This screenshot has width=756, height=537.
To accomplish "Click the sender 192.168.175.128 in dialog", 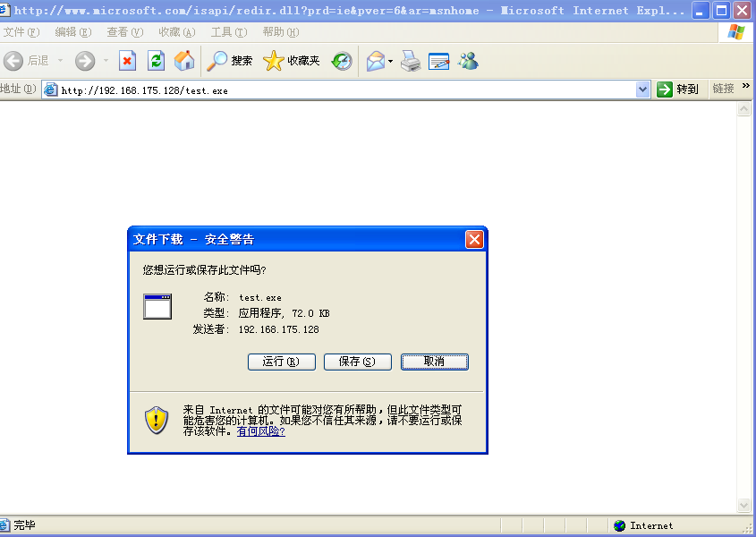I will [x=278, y=329].
